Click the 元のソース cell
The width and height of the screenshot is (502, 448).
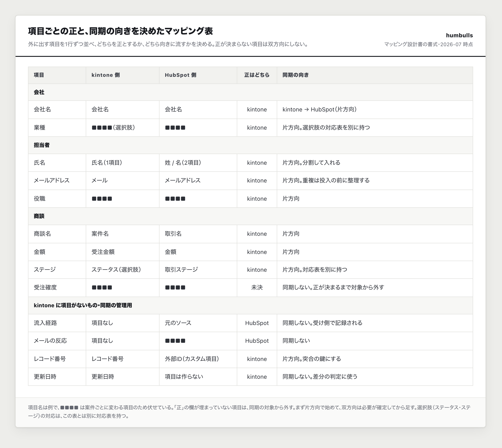point(198,323)
